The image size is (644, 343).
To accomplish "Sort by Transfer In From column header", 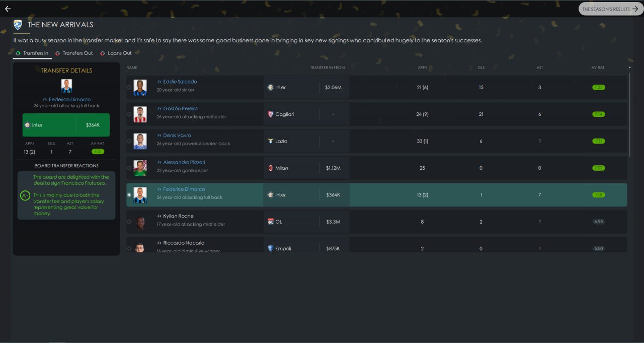I will [328, 67].
